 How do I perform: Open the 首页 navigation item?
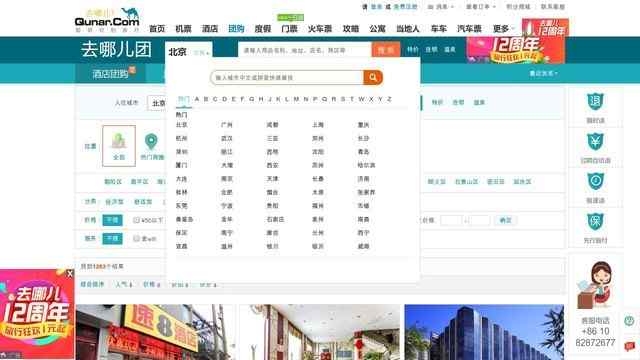pos(157,29)
